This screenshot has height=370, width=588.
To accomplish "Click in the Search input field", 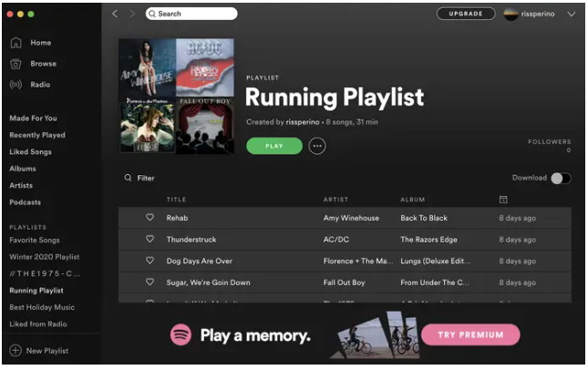I will coord(191,14).
